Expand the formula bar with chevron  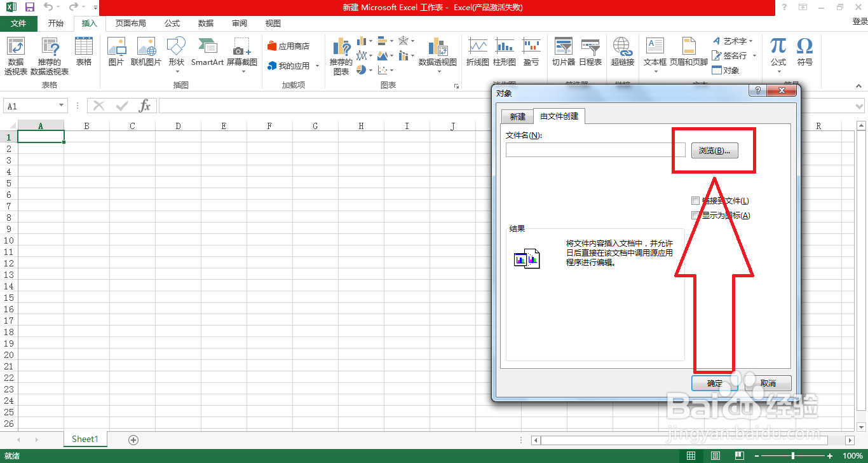point(860,106)
